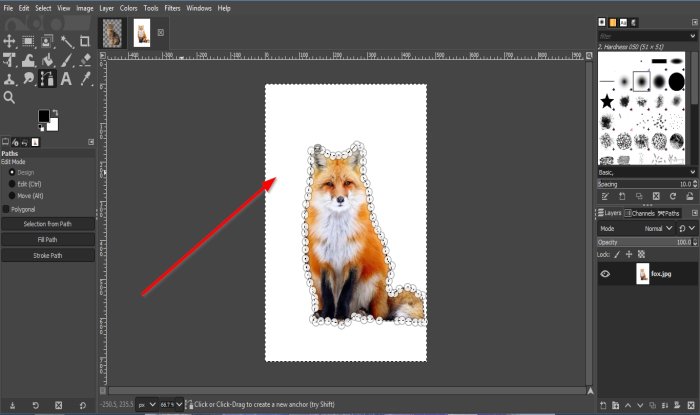Select the Design edit mode radio
This screenshot has height=415, width=700.
tap(12, 172)
